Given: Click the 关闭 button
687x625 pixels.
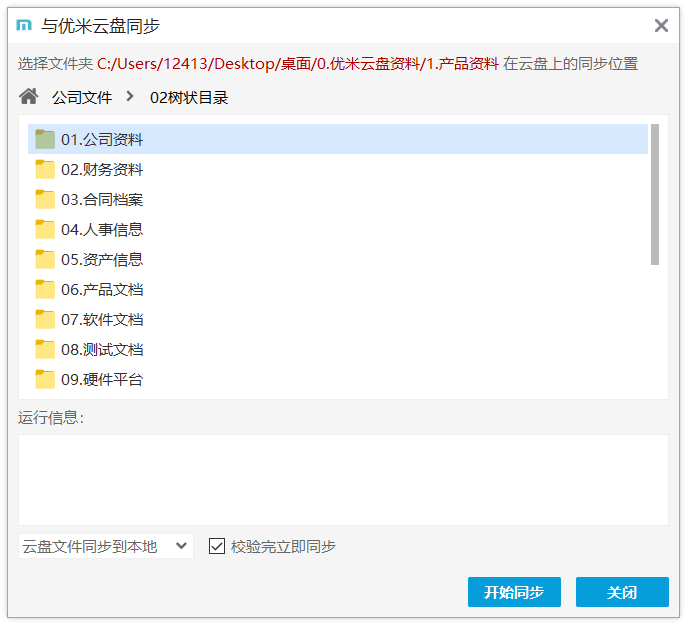Looking at the screenshot, I should (622, 592).
